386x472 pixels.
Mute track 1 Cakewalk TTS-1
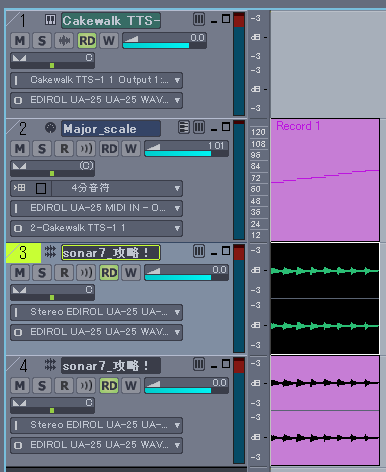tap(20, 41)
